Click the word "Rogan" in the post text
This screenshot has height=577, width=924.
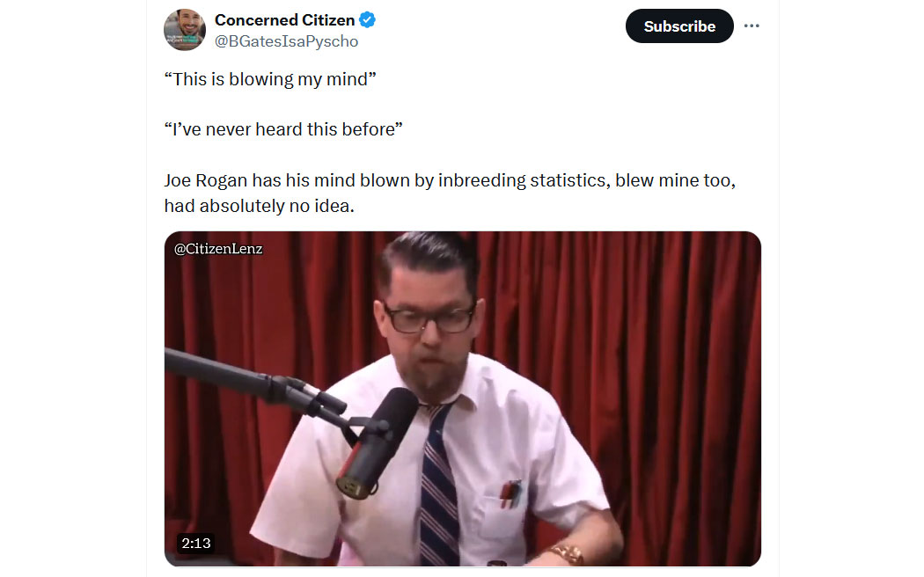pyautogui.click(x=221, y=180)
